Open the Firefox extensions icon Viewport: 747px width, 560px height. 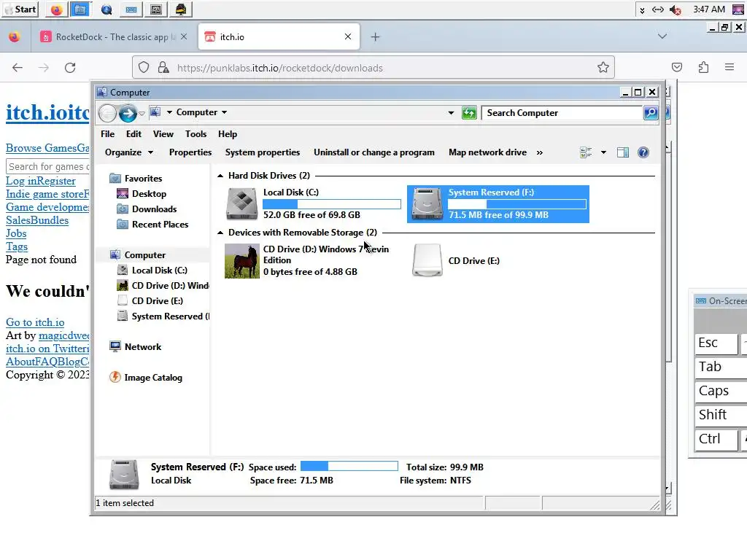703,68
